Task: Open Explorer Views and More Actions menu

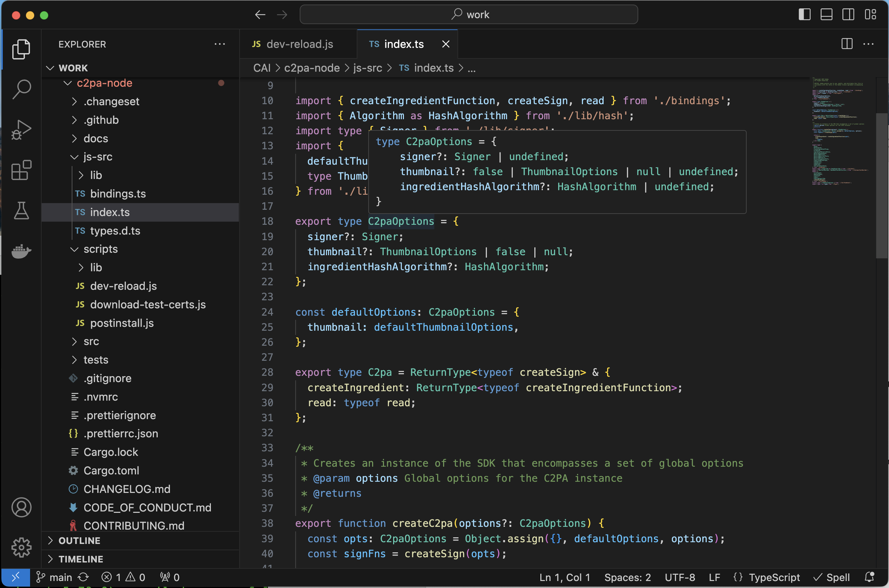Action: pos(220,44)
